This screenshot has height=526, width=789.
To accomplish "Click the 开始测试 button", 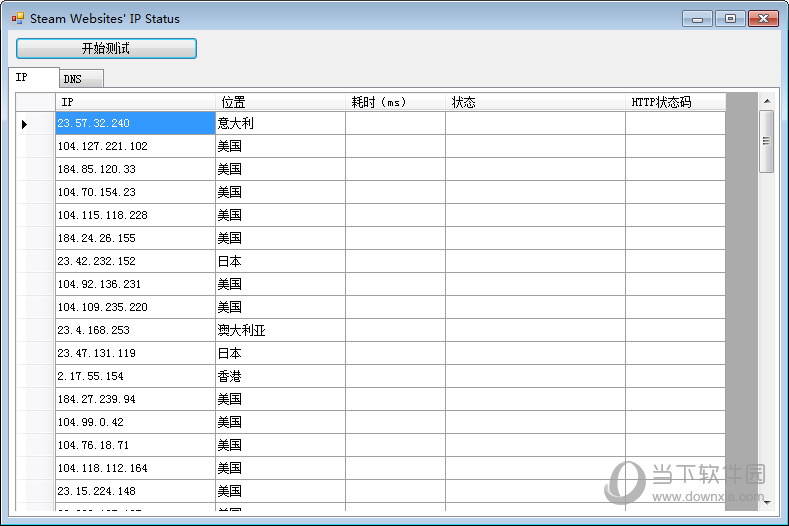I will pyautogui.click(x=106, y=48).
